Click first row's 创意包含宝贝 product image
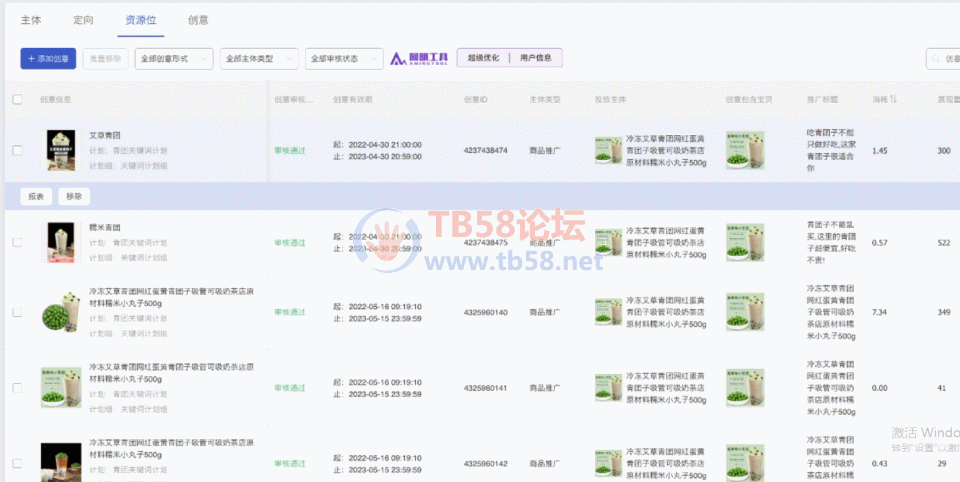This screenshot has height=482, width=960. point(745,150)
